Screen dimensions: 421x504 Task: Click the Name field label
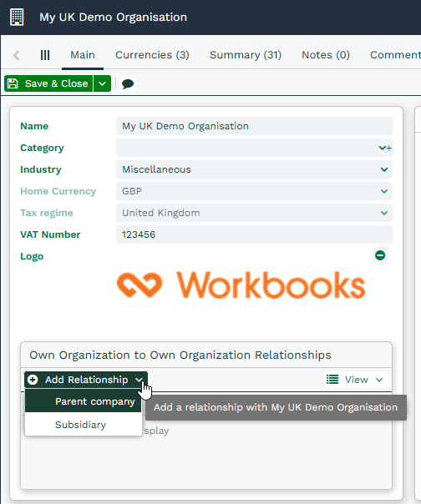(x=34, y=126)
